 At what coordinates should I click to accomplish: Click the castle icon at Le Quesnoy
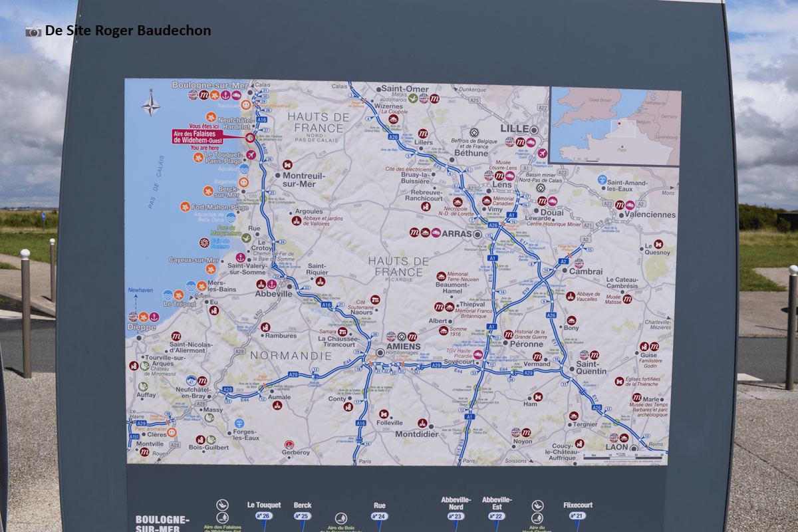click(x=658, y=244)
